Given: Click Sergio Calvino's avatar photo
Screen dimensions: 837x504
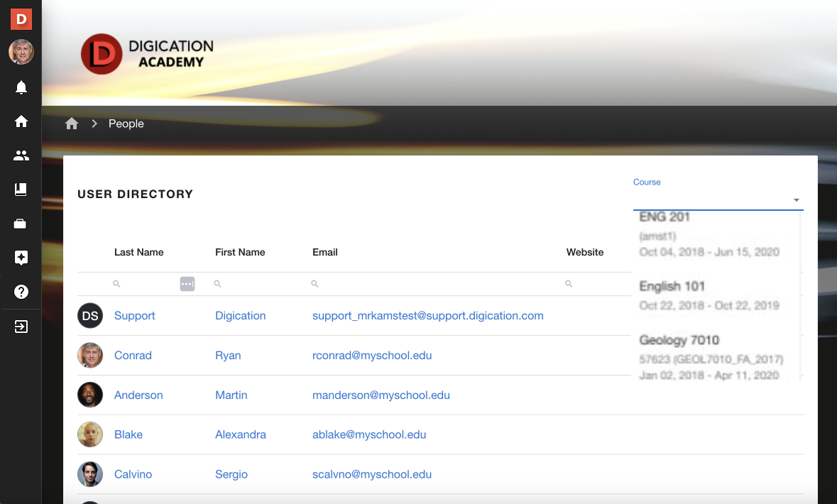Looking at the screenshot, I should click(x=90, y=474).
